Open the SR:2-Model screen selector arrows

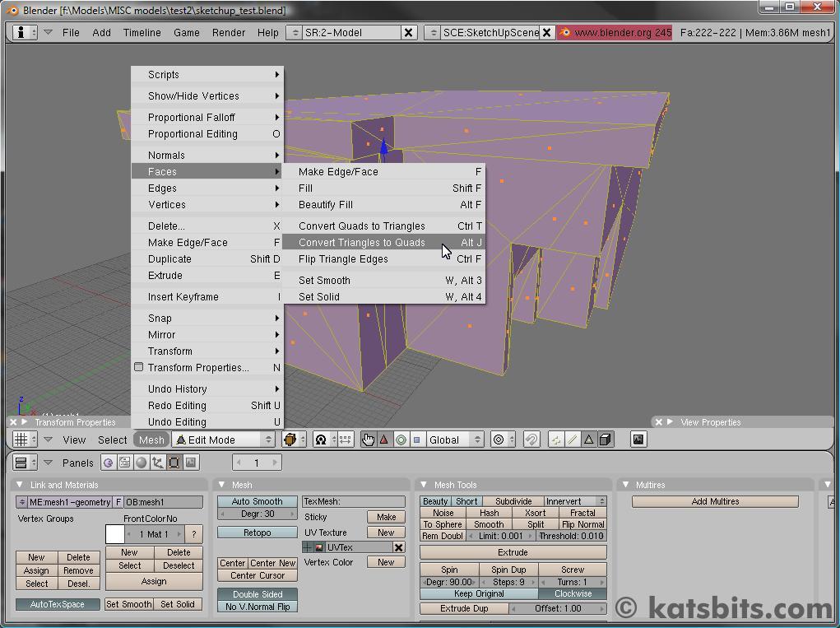pyautogui.click(x=295, y=33)
